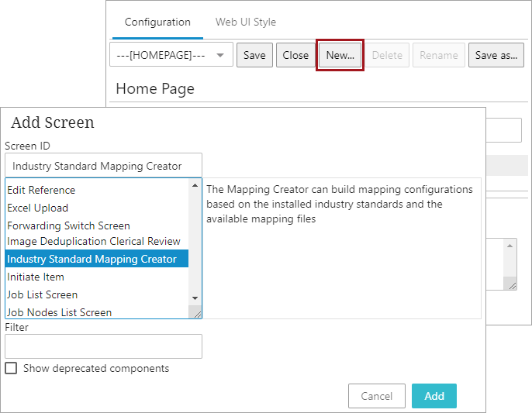Click the Close button in toolbar

click(x=295, y=55)
